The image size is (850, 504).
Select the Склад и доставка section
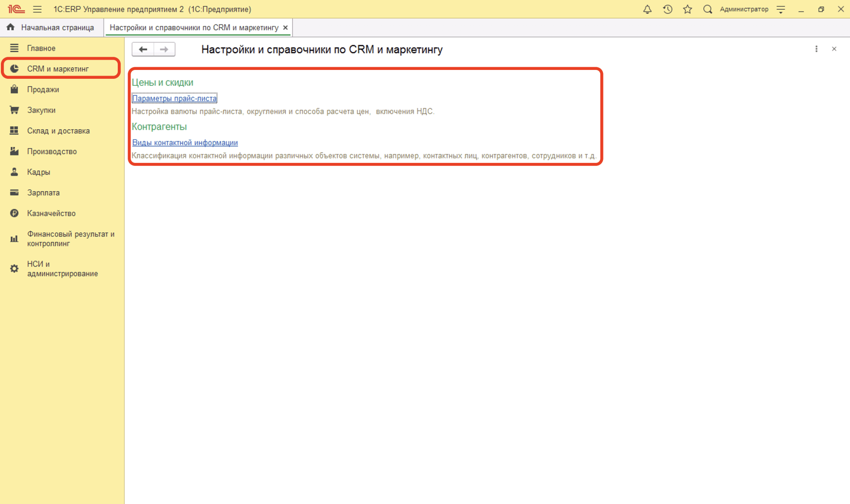58,131
